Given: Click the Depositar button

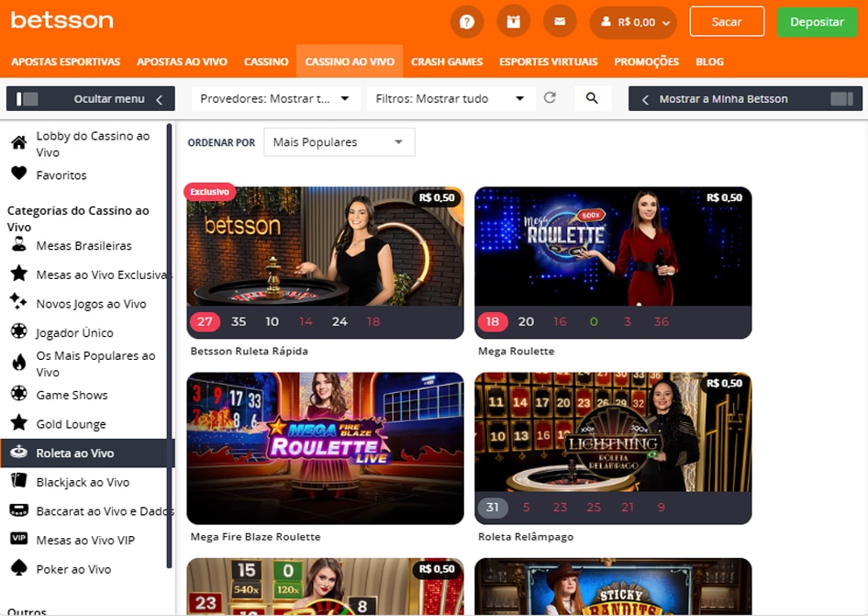Looking at the screenshot, I should point(817,21).
